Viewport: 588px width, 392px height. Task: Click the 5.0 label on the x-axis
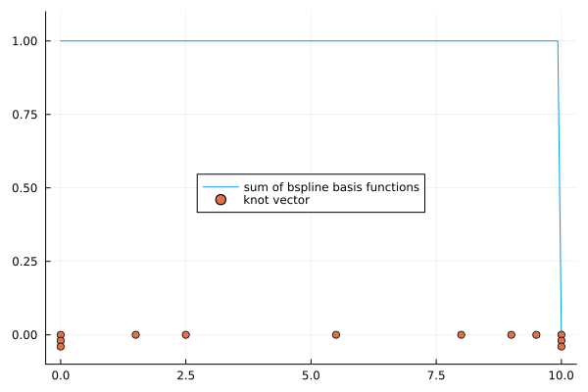tap(311, 375)
